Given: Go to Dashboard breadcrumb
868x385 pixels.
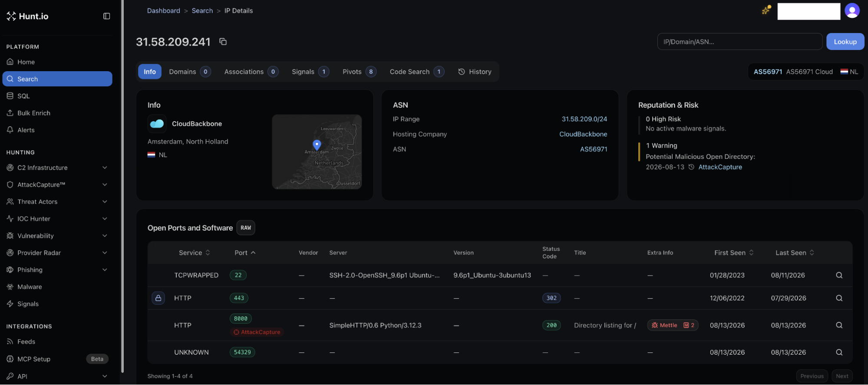Looking at the screenshot, I should coord(163,10).
